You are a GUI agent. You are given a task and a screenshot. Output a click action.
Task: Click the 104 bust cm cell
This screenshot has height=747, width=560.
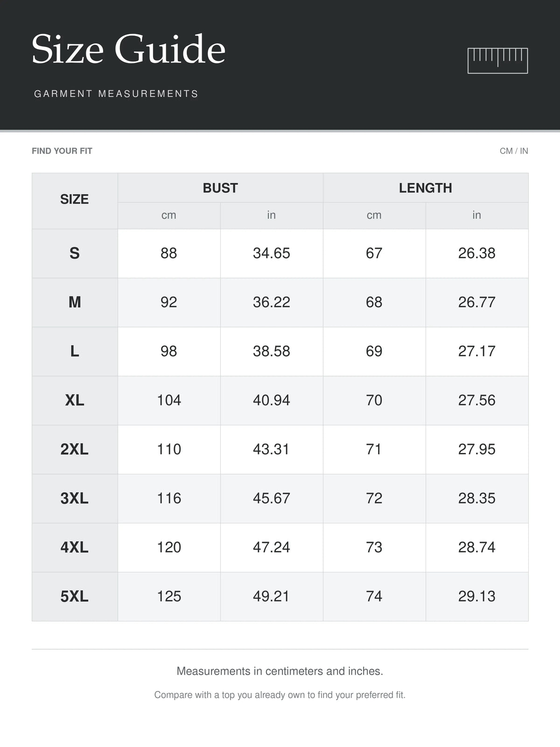tap(169, 401)
